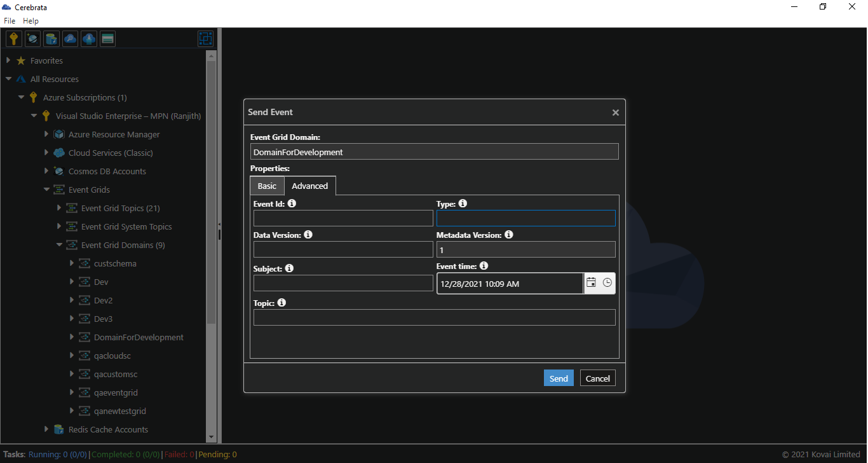
Task: Click the Subject input field
Action: [x=343, y=283]
